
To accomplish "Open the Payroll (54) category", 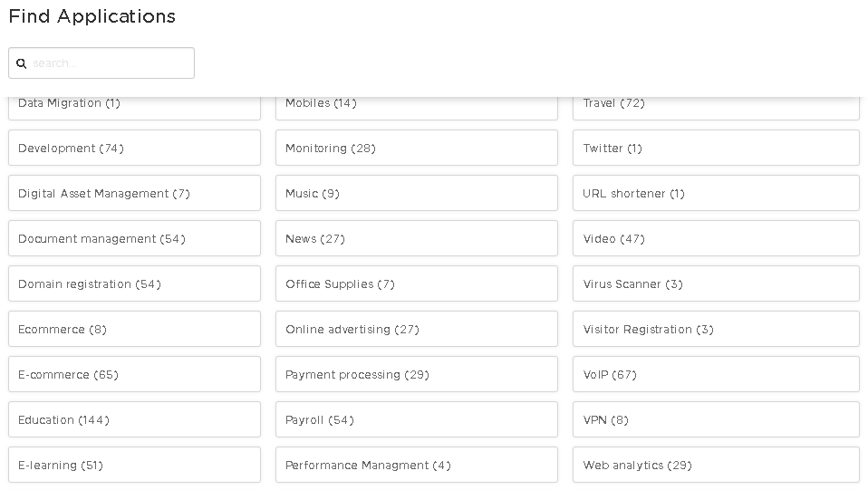I will pyautogui.click(x=416, y=419).
